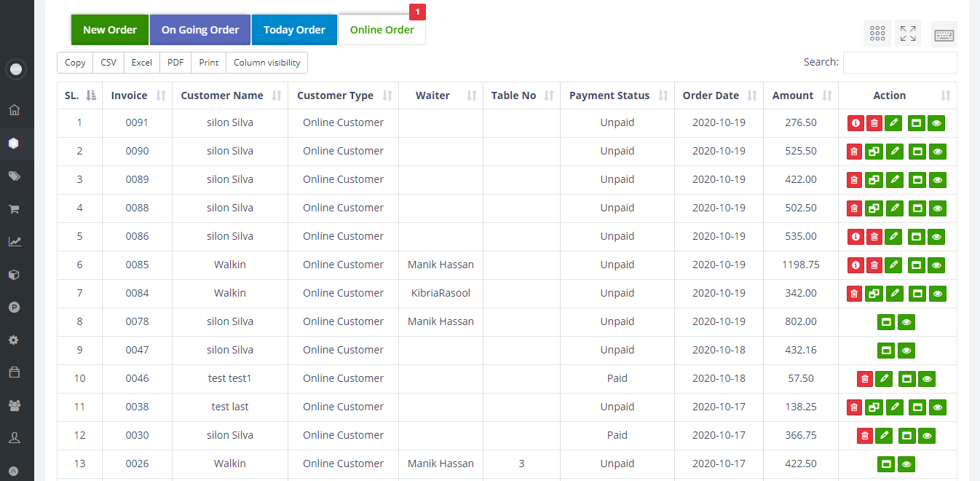
Task: Open the chart reports sidebar icon
Action: click(x=14, y=242)
